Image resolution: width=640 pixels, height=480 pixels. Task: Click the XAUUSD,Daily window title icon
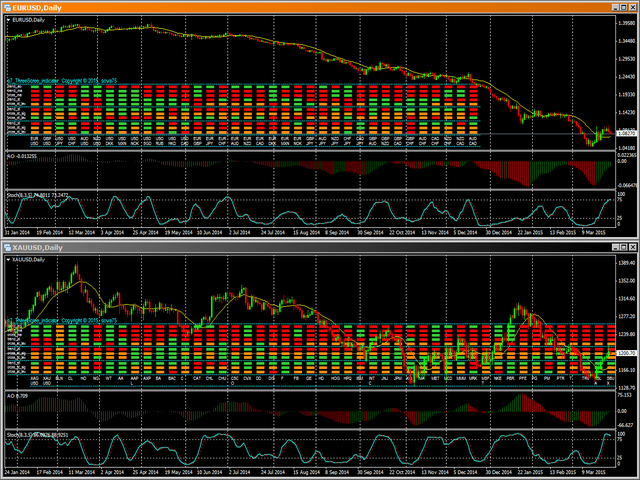(6, 247)
